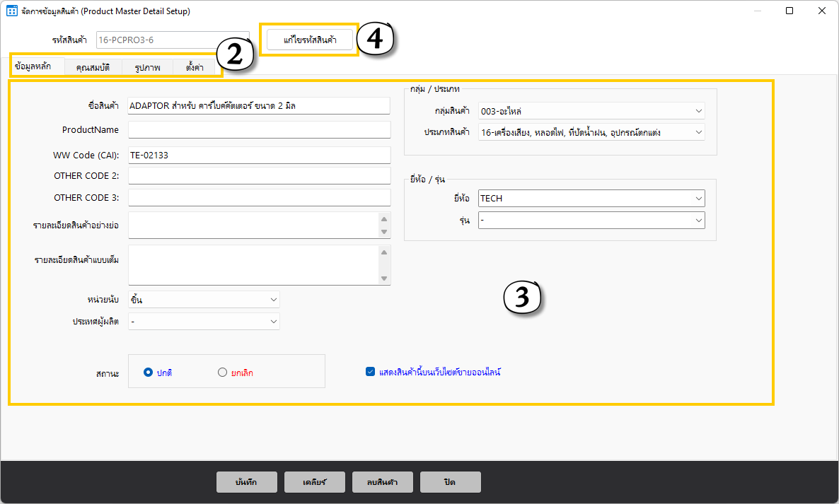Switch to the คุณสมบัติ tab
The width and height of the screenshot is (839, 504).
pyautogui.click(x=93, y=67)
